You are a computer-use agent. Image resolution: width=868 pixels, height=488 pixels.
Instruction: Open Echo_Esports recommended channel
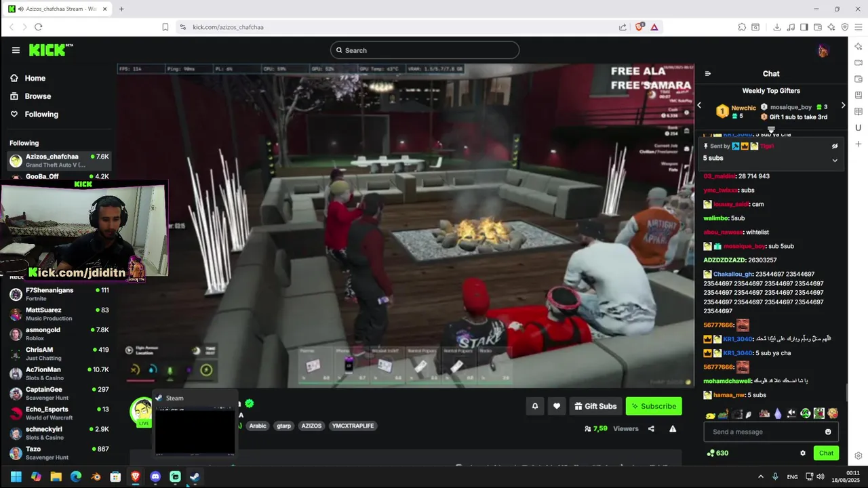coord(59,413)
